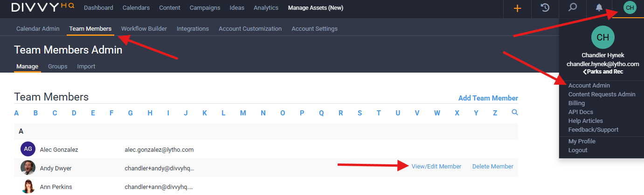Click the large CH profile avatar

coord(602,37)
